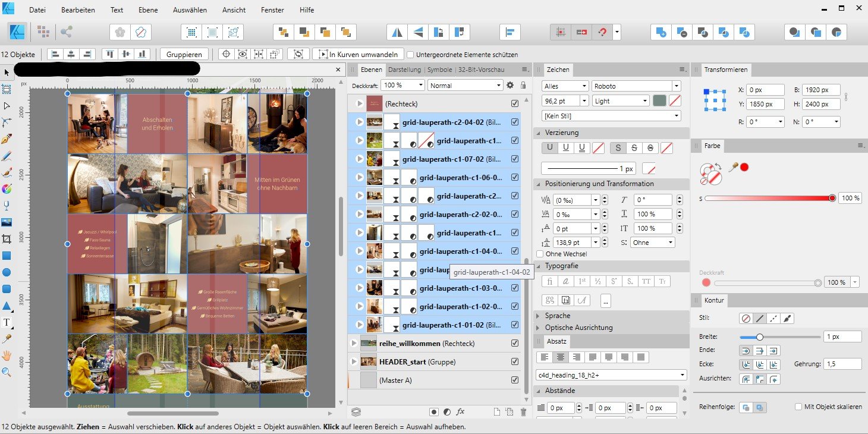Viewport: 868px width, 434px height.
Task: Select the Triangle shape tool
Action: click(7, 306)
